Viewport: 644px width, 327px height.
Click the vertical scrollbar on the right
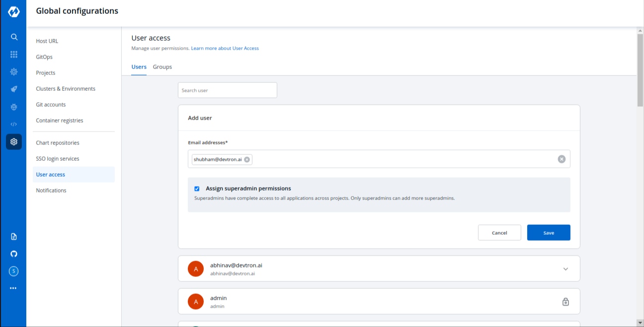coord(640,69)
